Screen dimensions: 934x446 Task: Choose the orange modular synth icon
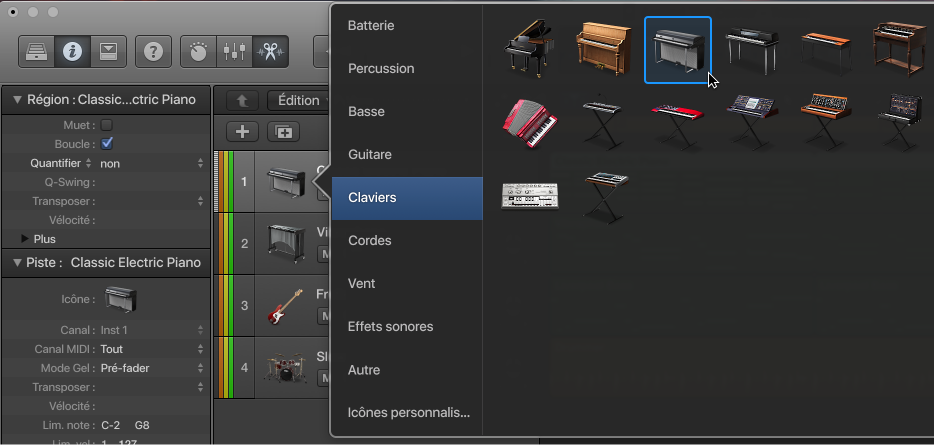coord(826,122)
